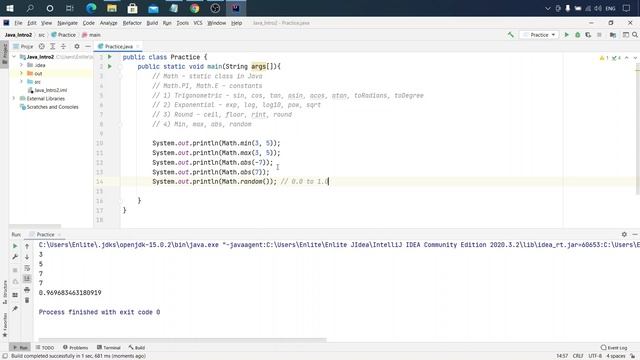Open the Event Log
Viewport: 640px width, 360px height.
614,348
